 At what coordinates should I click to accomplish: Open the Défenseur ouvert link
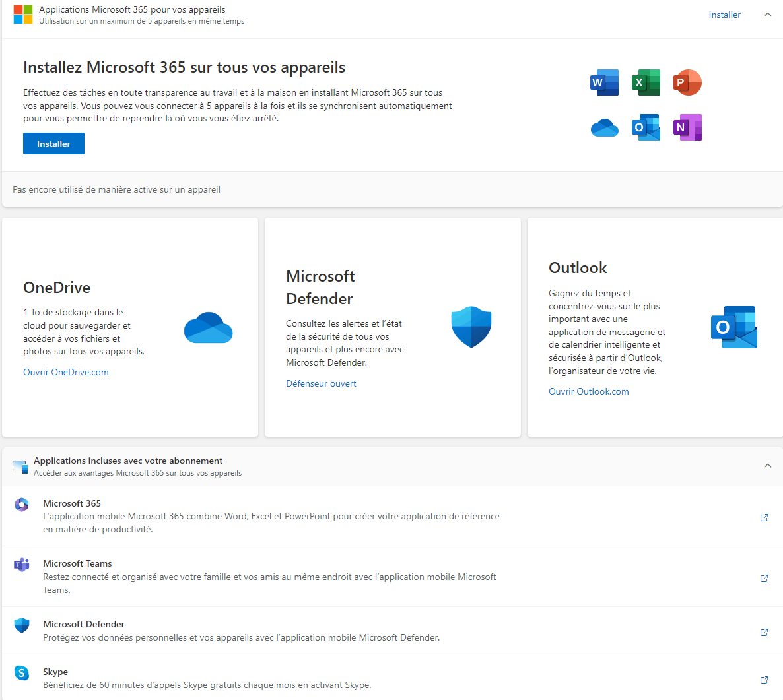pyautogui.click(x=321, y=383)
